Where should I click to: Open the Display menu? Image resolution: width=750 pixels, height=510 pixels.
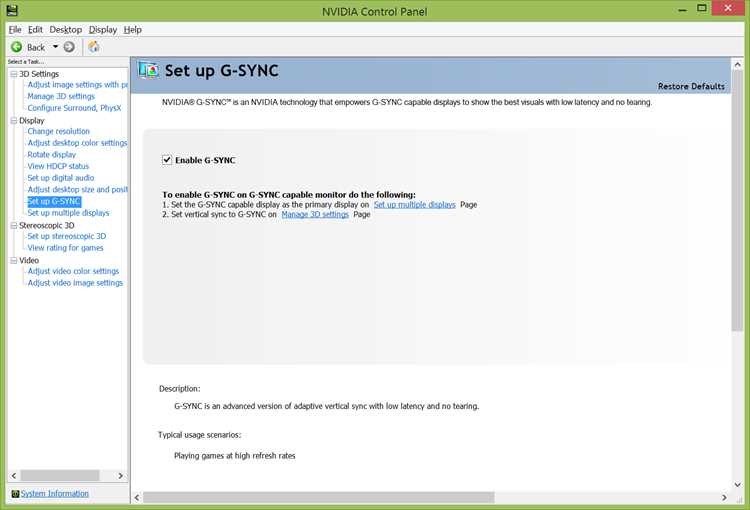pos(103,30)
